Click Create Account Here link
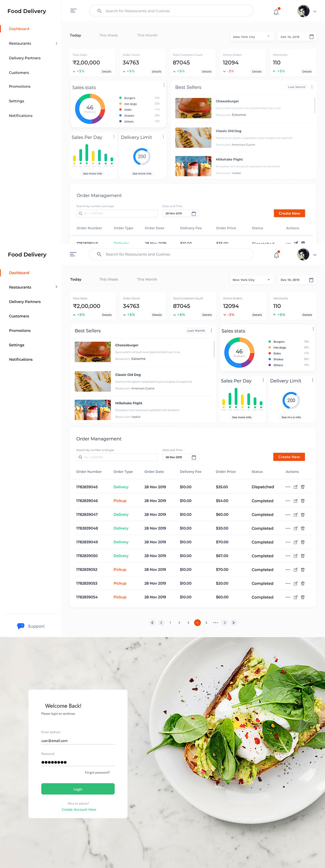This screenshot has height=868, width=325. click(x=79, y=809)
